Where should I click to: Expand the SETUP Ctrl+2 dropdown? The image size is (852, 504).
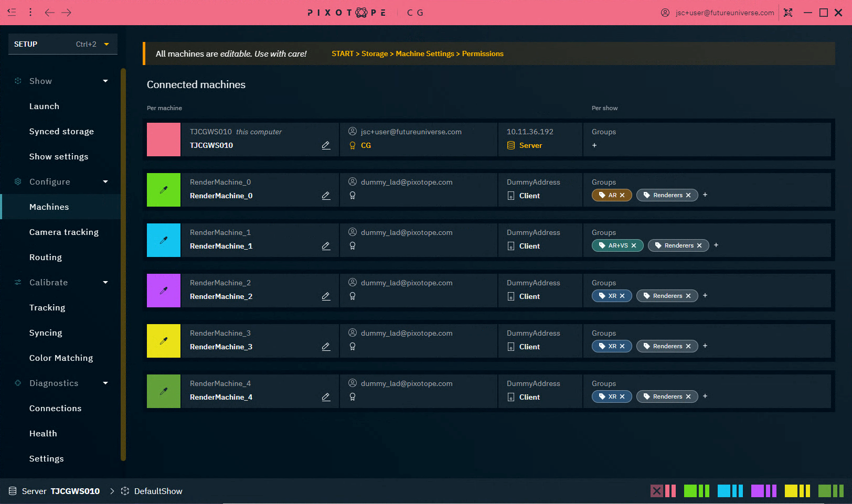108,44
